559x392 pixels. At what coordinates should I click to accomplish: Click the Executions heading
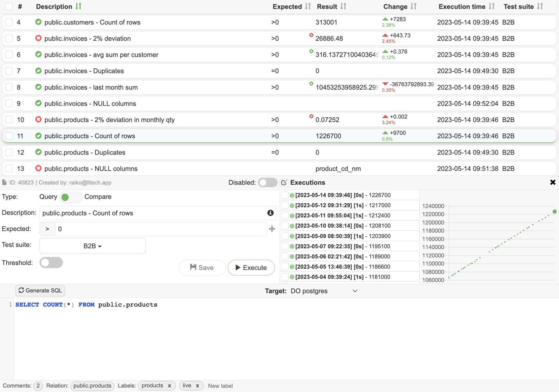[x=307, y=183]
